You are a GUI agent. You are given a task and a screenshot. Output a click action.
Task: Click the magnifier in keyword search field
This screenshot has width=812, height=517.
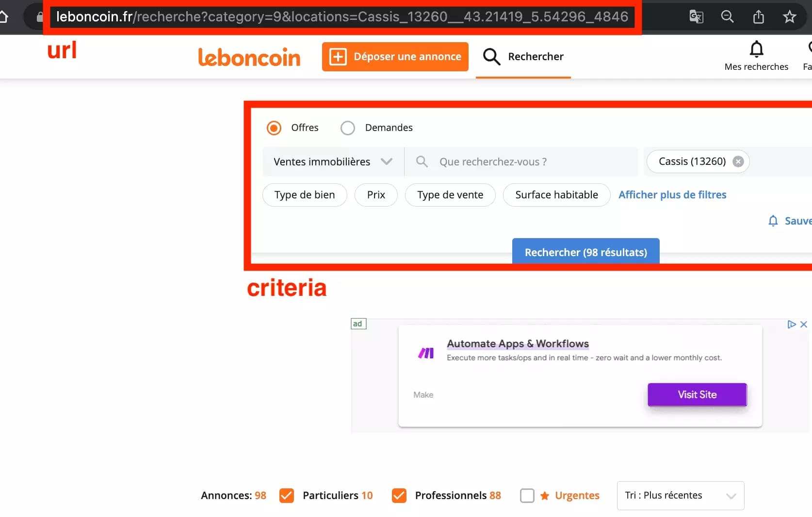(x=422, y=162)
